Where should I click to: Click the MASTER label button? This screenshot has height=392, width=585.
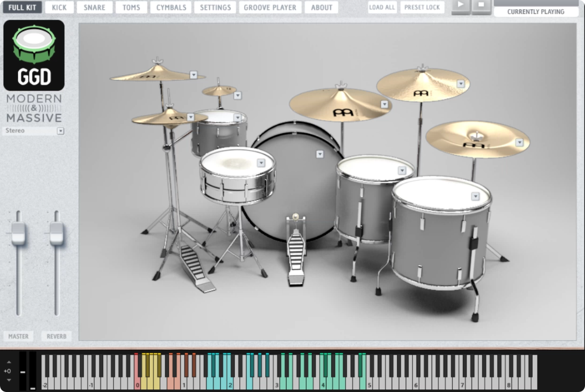coord(18,336)
